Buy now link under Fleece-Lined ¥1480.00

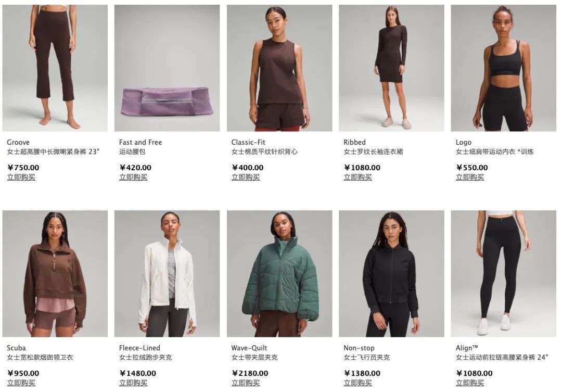pos(133,383)
